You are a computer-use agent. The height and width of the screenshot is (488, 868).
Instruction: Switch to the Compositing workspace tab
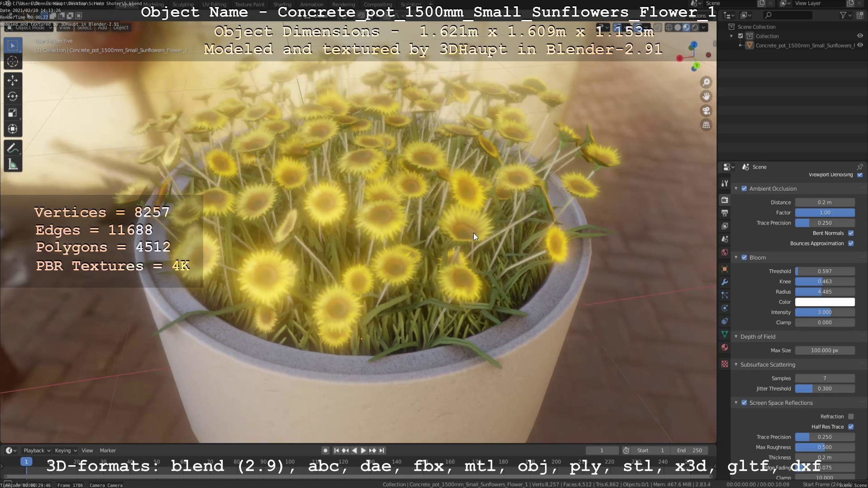tap(378, 4)
